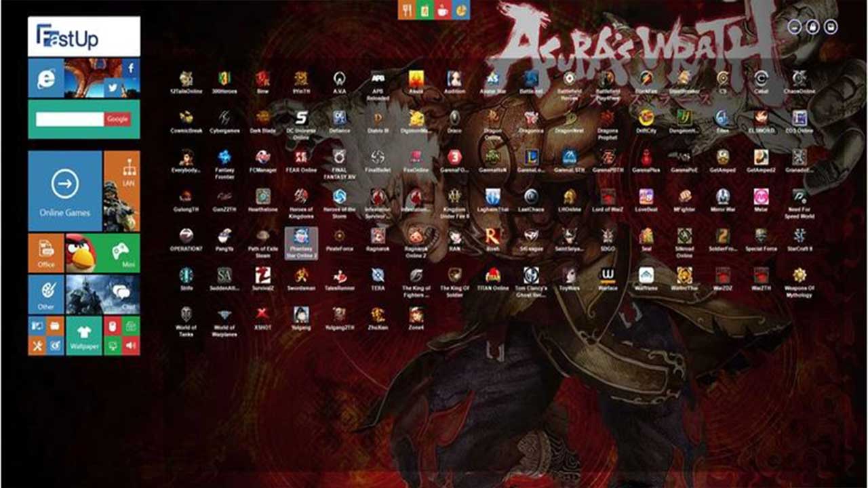Image resolution: width=868 pixels, height=488 pixels.
Task: Open the StarCraft II game icon
Action: [x=800, y=237]
